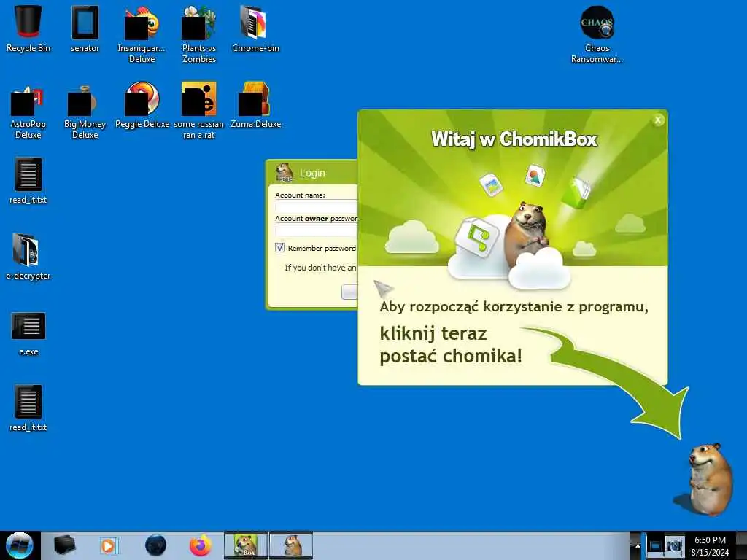Select the lower read_it.txt file icon
This screenshot has width=747, height=560.
(x=28, y=408)
